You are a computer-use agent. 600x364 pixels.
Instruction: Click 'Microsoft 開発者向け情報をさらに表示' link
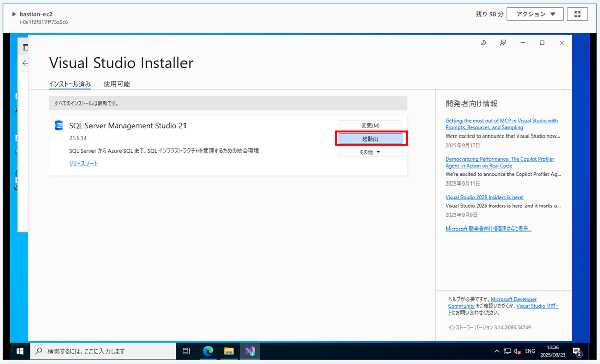click(x=488, y=229)
